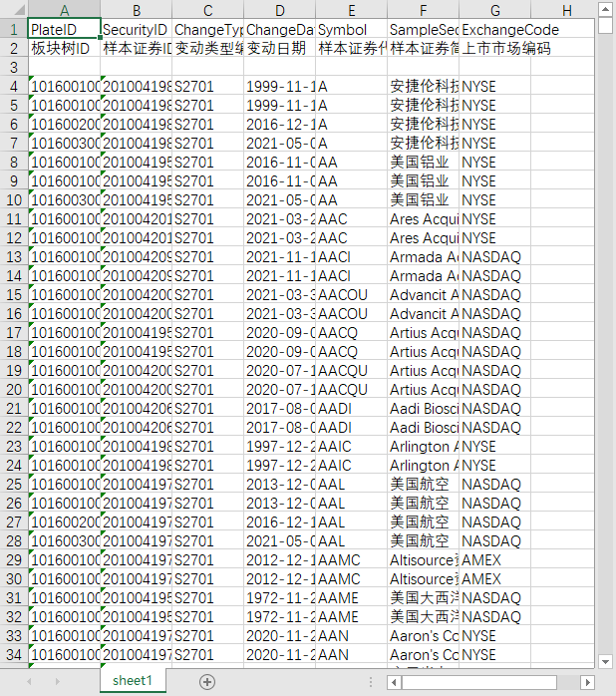Click Aadi Biosci cell in row 22
The image size is (616, 696).
click(424, 427)
